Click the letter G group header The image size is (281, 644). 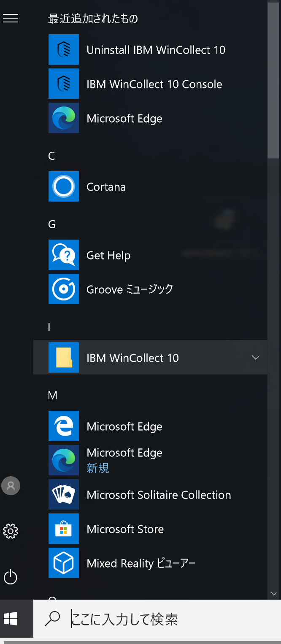pyautogui.click(x=52, y=224)
